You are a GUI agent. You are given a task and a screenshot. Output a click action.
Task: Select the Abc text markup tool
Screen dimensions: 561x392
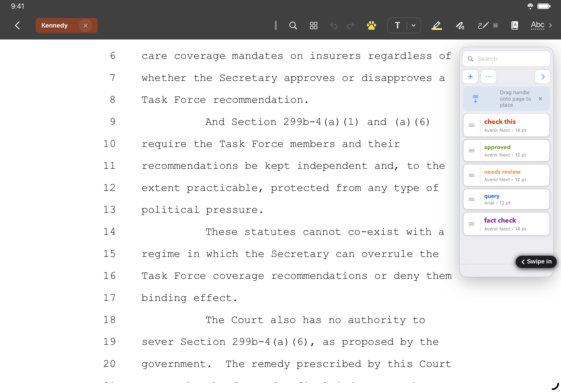tap(538, 25)
